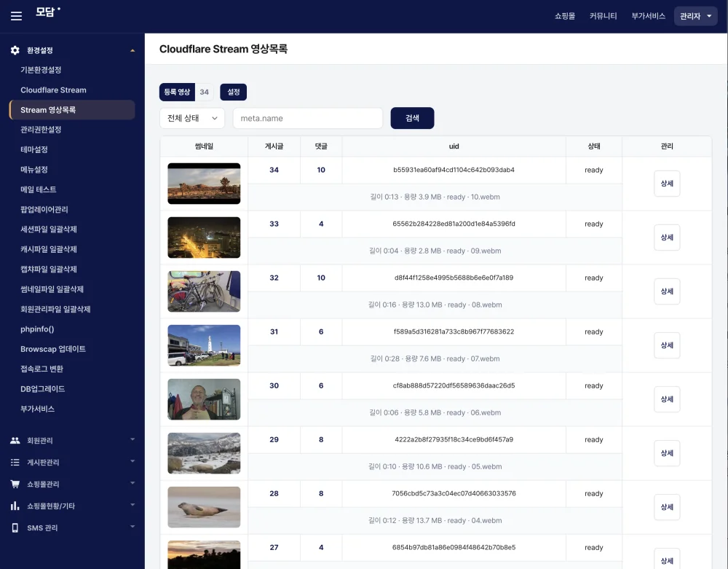This screenshot has width=728, height=569.
Task: Click post count 34 link
Action: [x=274, y=170]
